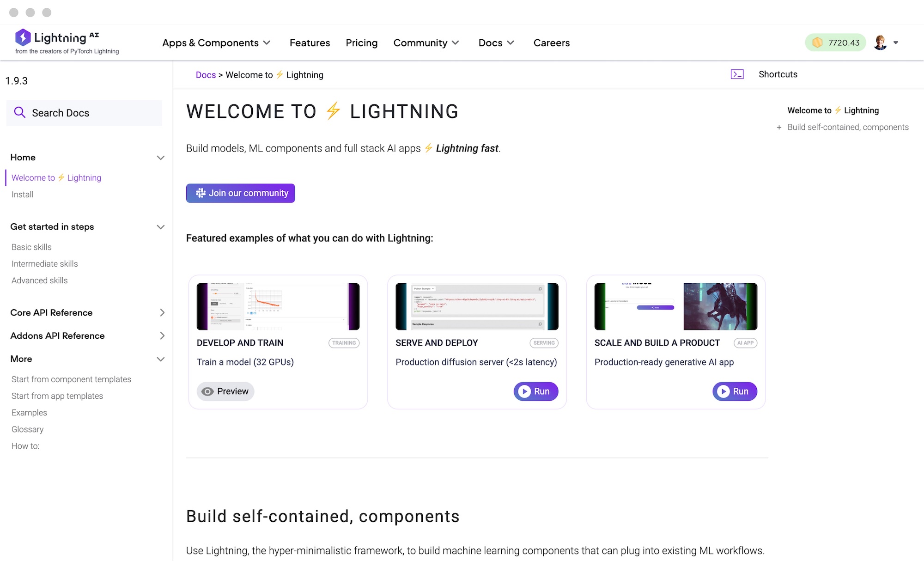Screen dimensions: 924x561
Task: Open the Develop and Train thumbnail
Action: [278, 306]
